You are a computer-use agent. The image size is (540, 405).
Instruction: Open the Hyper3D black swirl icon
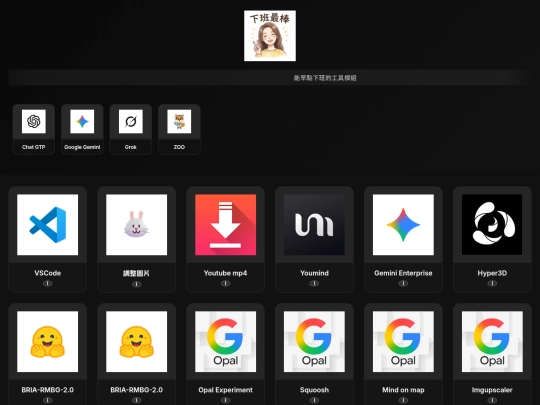pos(492,225)
